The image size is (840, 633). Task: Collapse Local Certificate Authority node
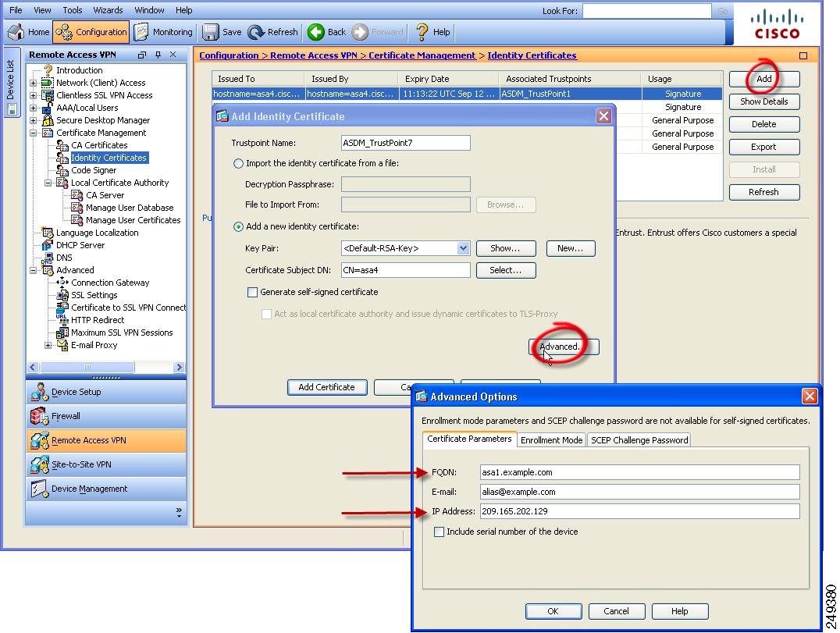(x=48, y=183)
